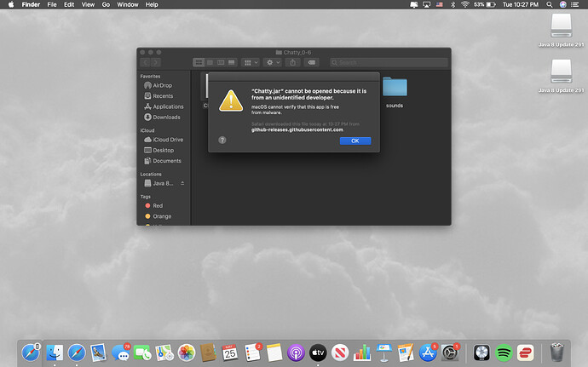Open the Window menu
588x367 pixels.
[x=128, y=4]
